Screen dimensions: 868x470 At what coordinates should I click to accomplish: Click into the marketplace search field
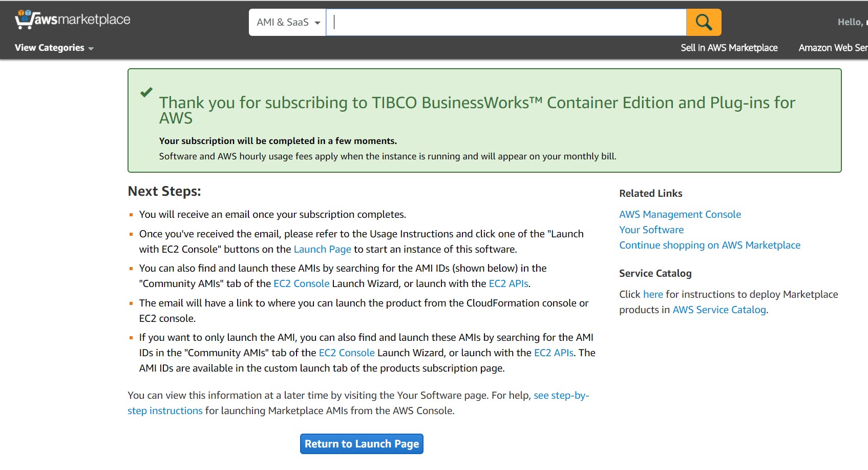coord(507,23)
